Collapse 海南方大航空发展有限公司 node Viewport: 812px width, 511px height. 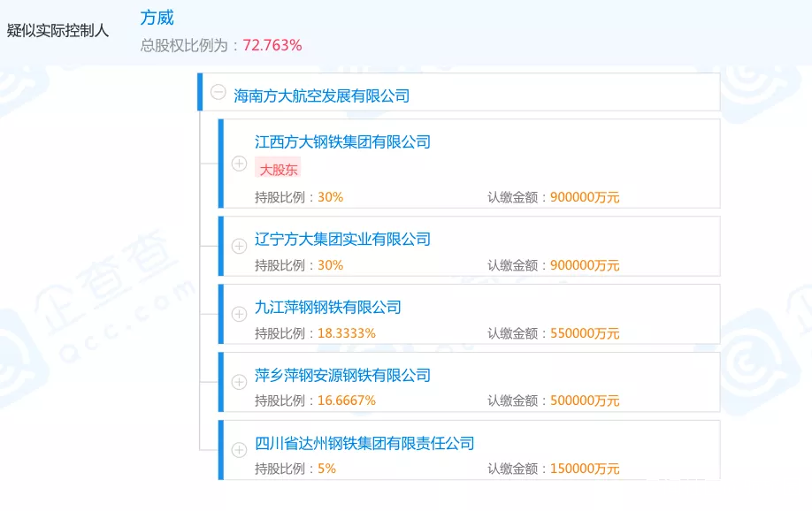(x=218, y=93)
